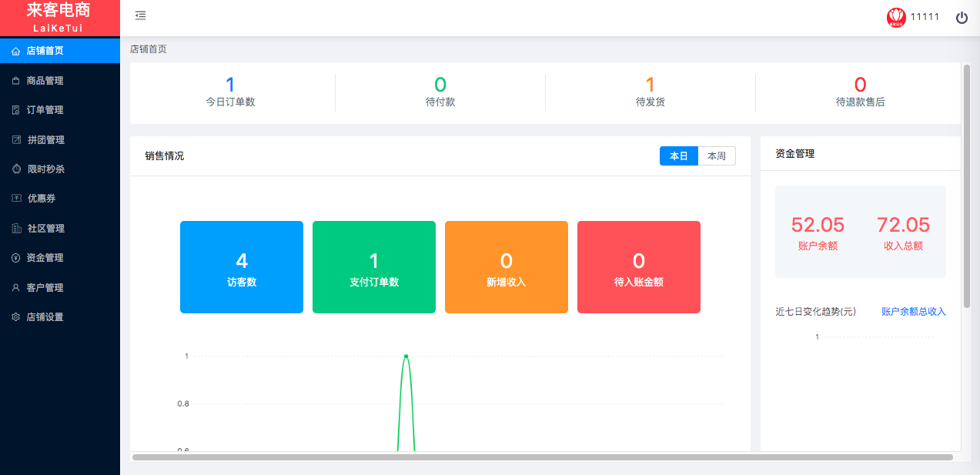Click the power logout icon

tap(962, 17)
